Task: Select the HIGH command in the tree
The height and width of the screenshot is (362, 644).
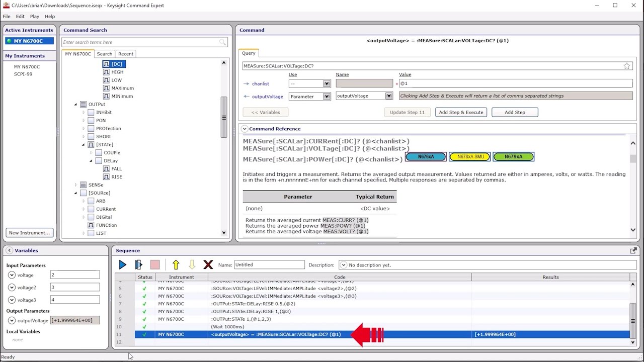Action: 113,72
